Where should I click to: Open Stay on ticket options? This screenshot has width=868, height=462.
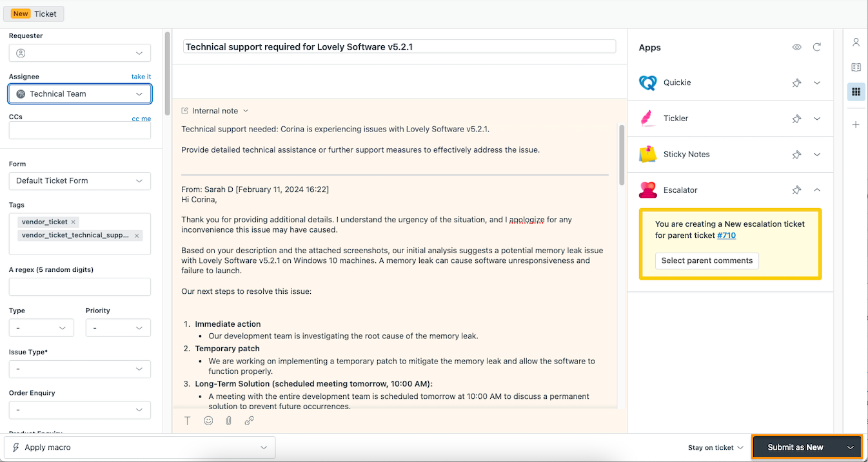715,448
